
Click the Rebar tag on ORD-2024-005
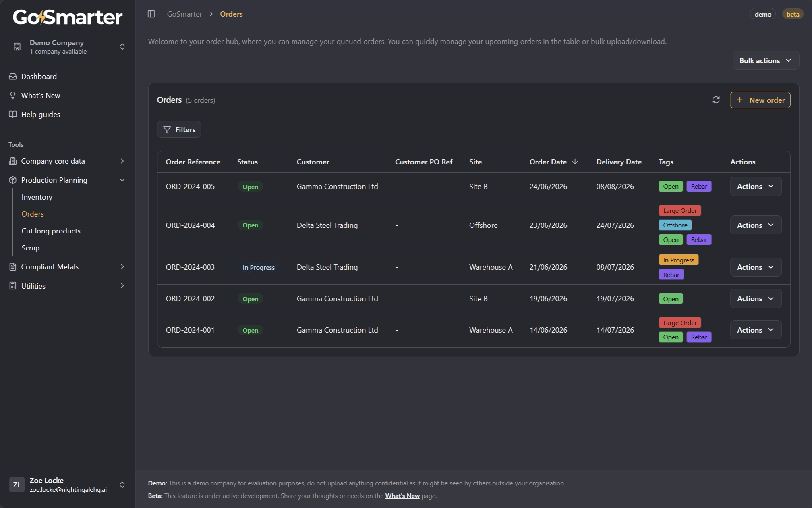(x=699, y=187)
